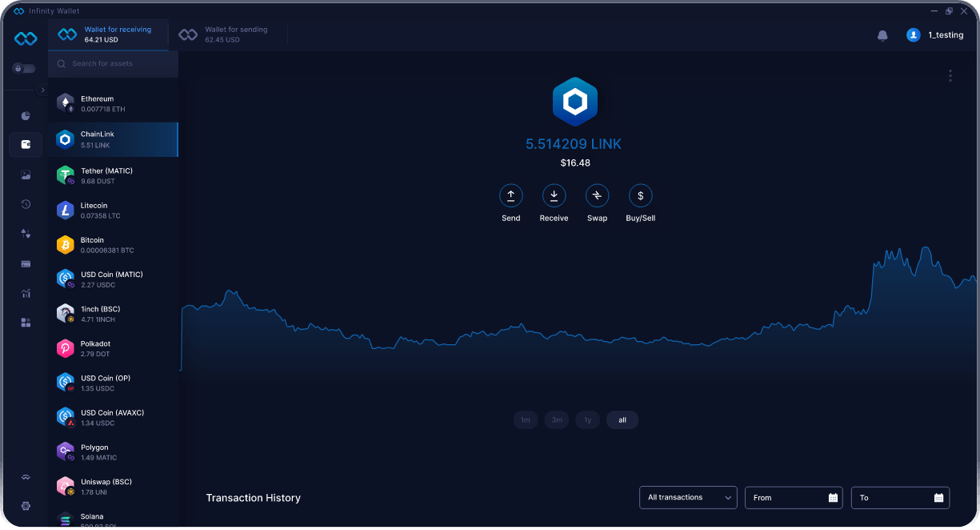Select USD Coin (AVAXC) asset
980x530 pixels.
[113, 417]
